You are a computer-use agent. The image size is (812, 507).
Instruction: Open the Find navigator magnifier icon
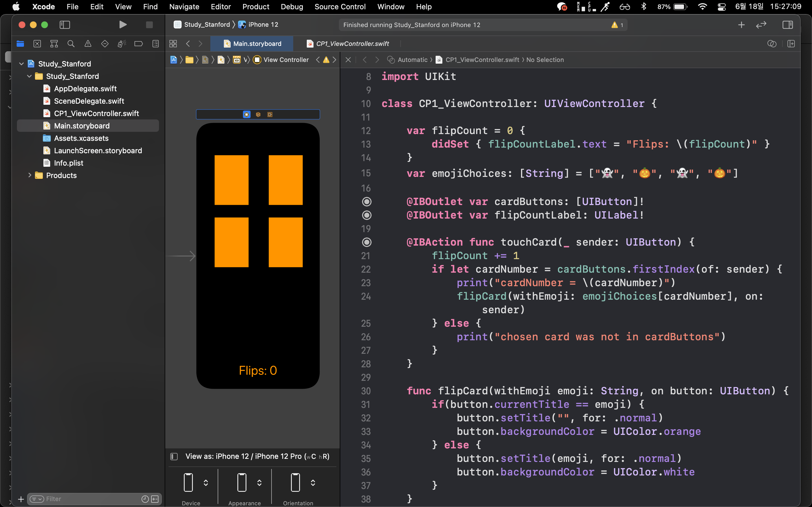(71, 44)
